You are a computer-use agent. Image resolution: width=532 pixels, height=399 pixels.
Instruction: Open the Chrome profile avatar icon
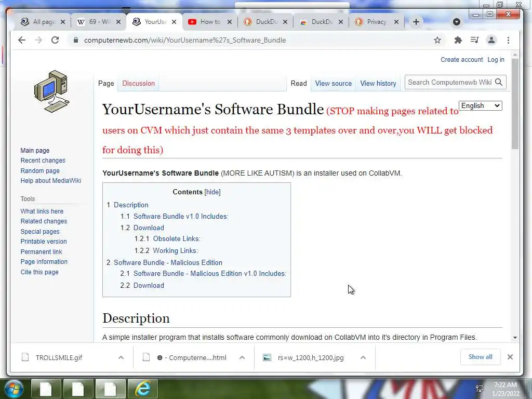[491, 40]
